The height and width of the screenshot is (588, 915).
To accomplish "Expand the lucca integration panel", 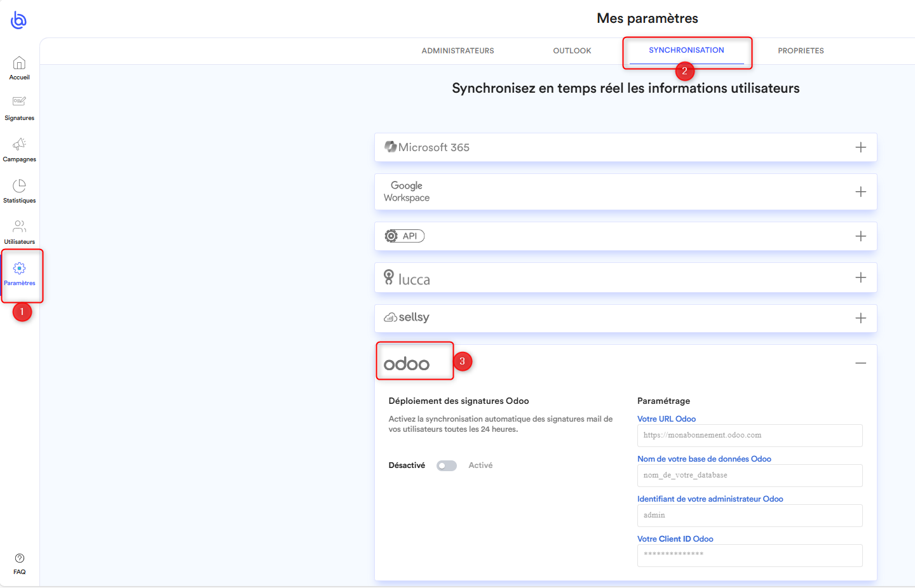I will 860,277.
